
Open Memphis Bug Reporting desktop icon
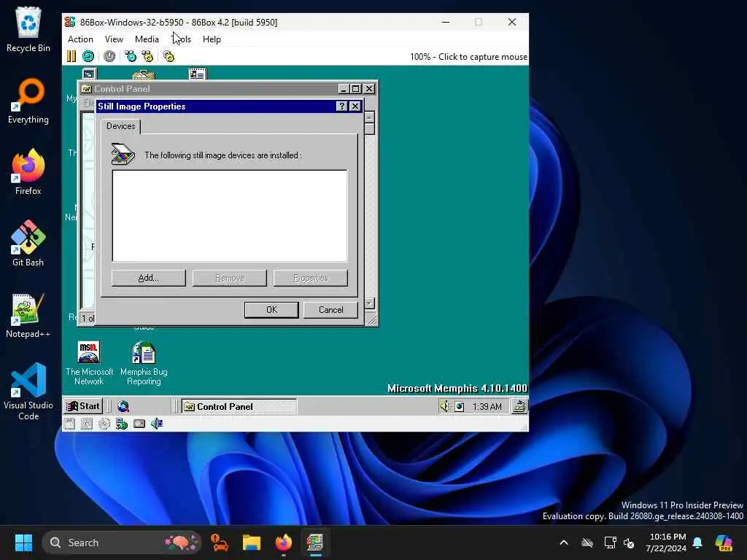tap(144, 363)
